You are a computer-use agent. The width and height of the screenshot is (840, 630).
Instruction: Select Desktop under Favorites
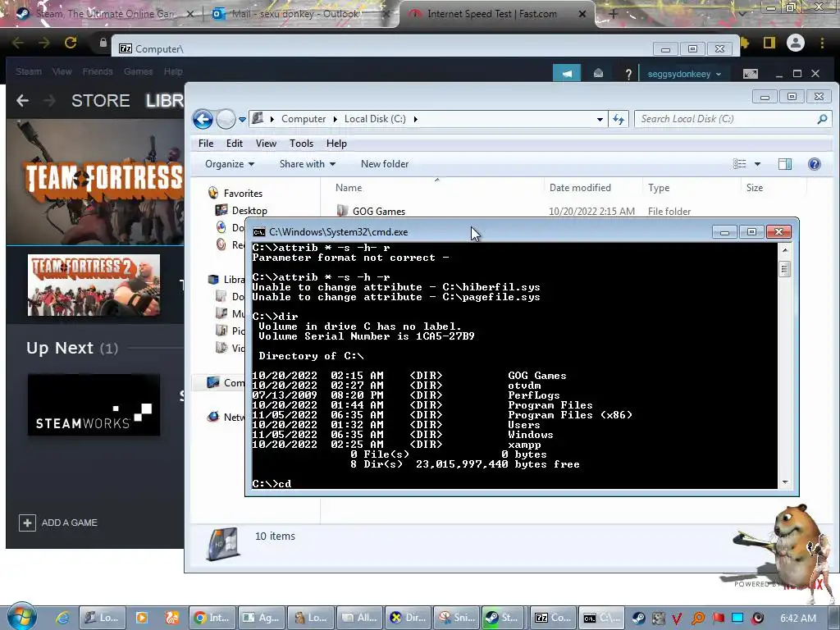tap(249, 211)
